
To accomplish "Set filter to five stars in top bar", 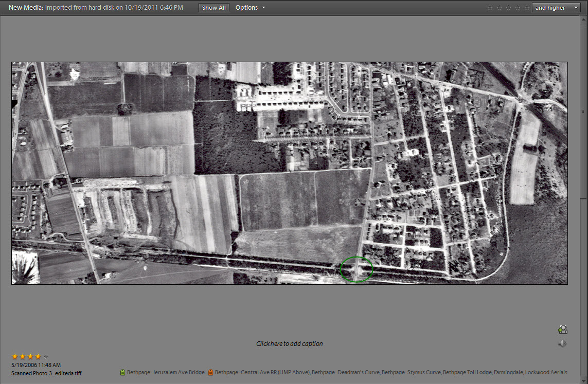I will coord(526,8).
